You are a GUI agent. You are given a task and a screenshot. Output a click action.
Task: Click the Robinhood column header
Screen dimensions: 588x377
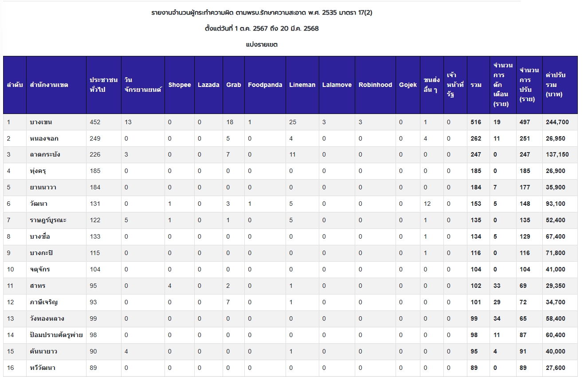tap(375, 85)
